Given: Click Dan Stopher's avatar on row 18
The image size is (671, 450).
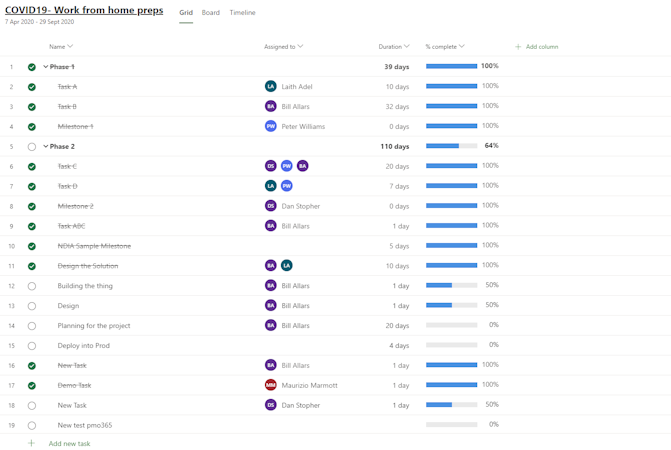Looking at the screenshot, I should (271, 405).
